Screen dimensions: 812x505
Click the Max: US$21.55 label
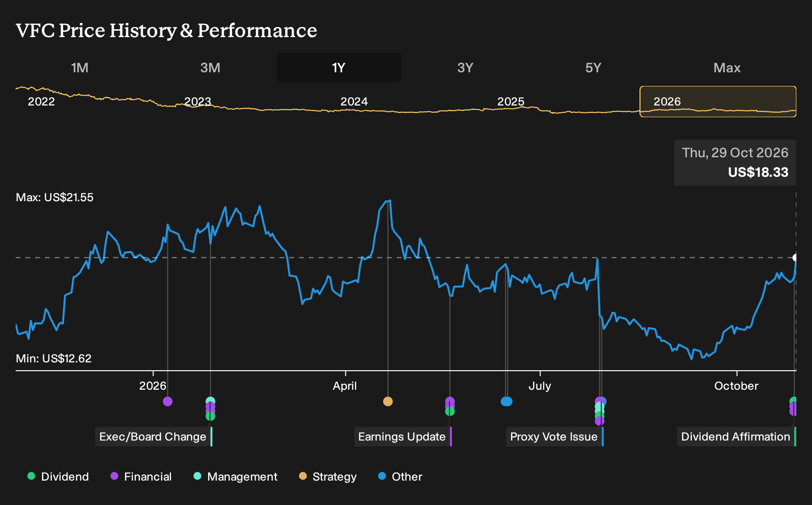pos(55,197)
